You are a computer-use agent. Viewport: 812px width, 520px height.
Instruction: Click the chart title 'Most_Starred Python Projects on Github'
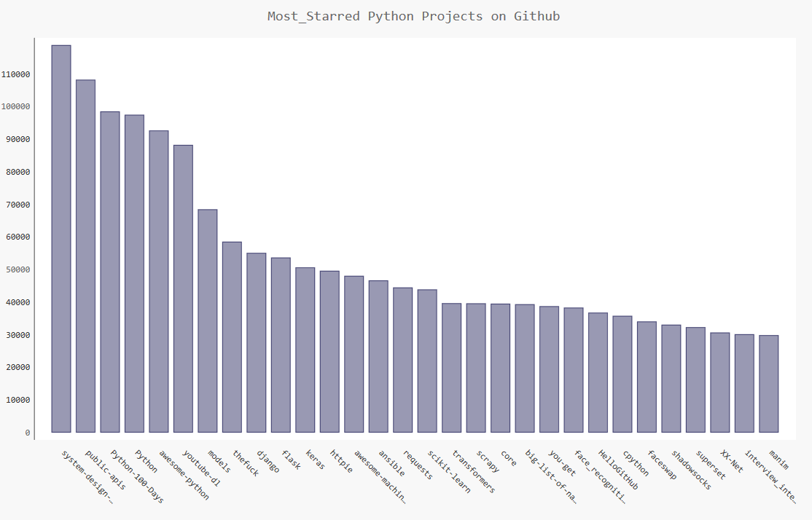(414, 16)
